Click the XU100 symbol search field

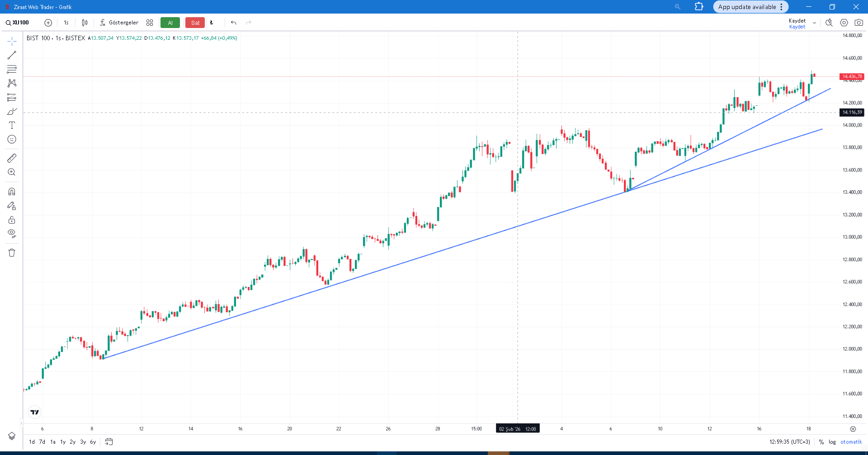20,23
